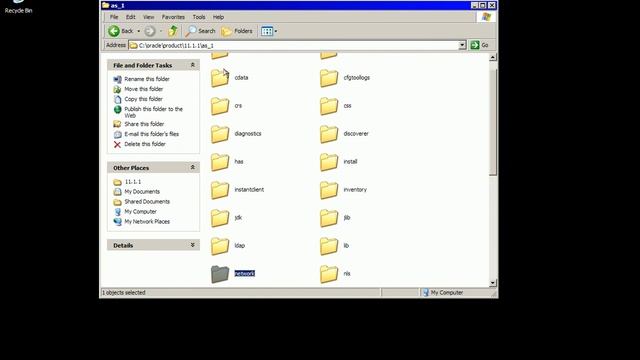Click the My Computer status bar entry
The height and width of the screenshot is (360, 640).
pyautogui.click(x=443, y=293)
